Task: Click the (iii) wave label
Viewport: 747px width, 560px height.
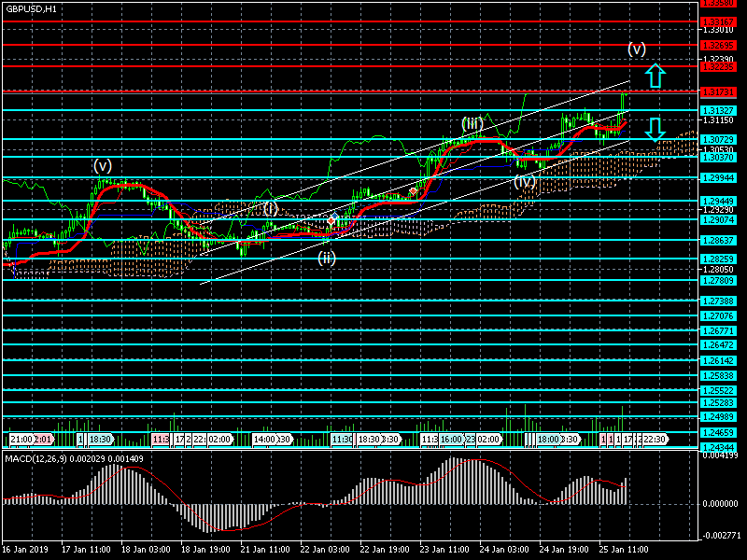Action: point(472,123)
